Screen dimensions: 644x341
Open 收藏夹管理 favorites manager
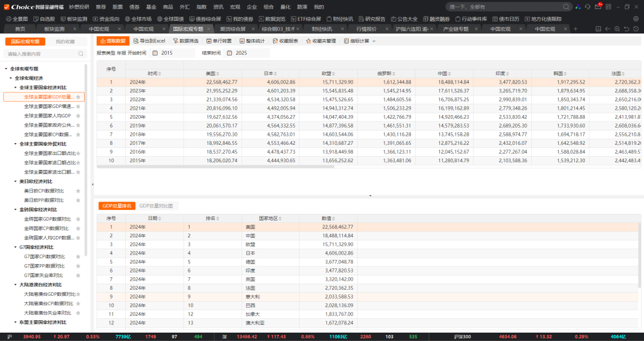(x=309, y=41)
